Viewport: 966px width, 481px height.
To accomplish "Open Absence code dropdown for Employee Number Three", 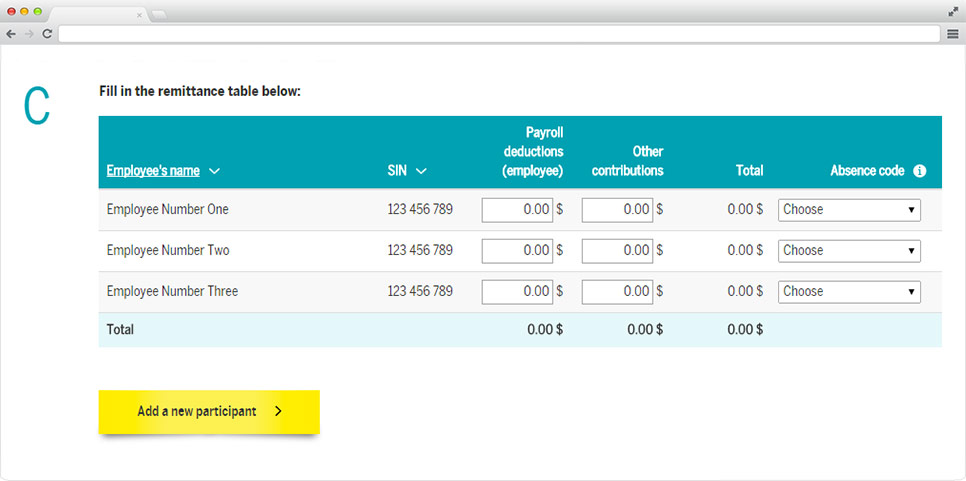I will coord(850,291).
